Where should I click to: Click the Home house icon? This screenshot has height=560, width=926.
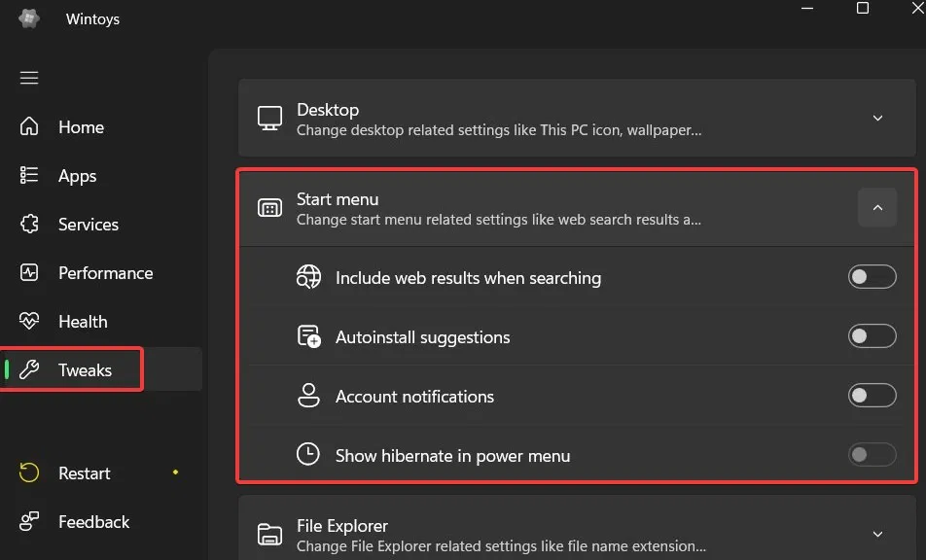[x=29, y=127]
